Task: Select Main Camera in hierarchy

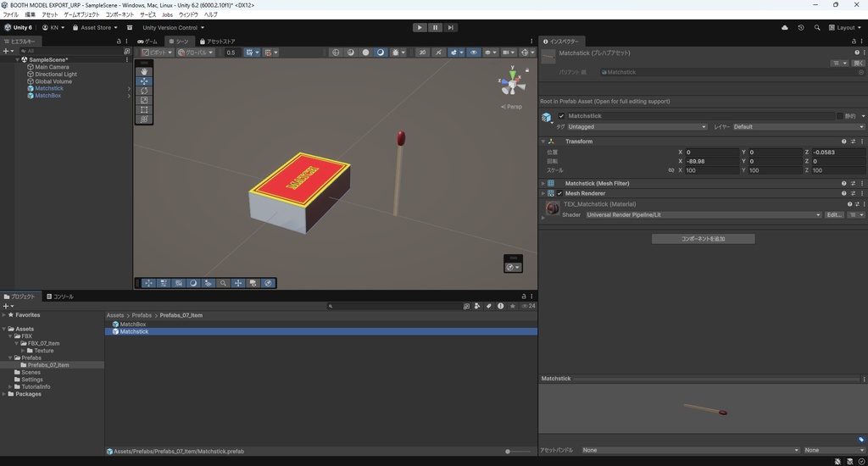Action: pyautogui.click(x=52, y=67)
